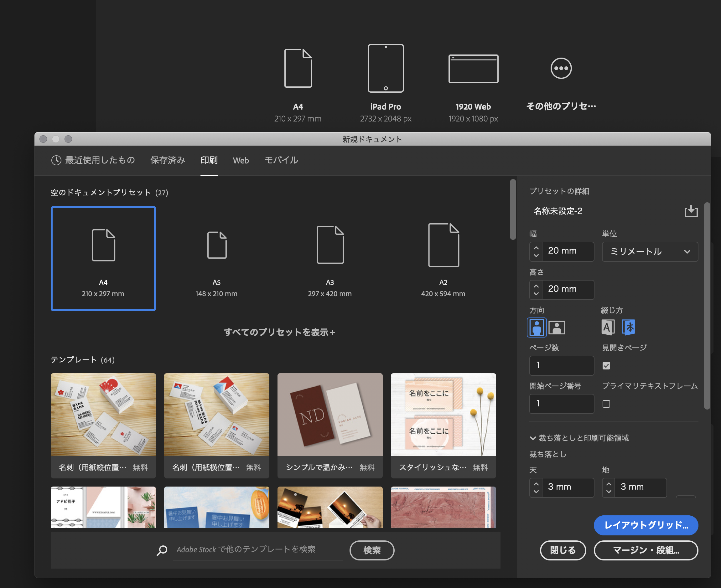
Task: Enable プライマリテキストフレーム checkbox
Action: click(606, 404)
